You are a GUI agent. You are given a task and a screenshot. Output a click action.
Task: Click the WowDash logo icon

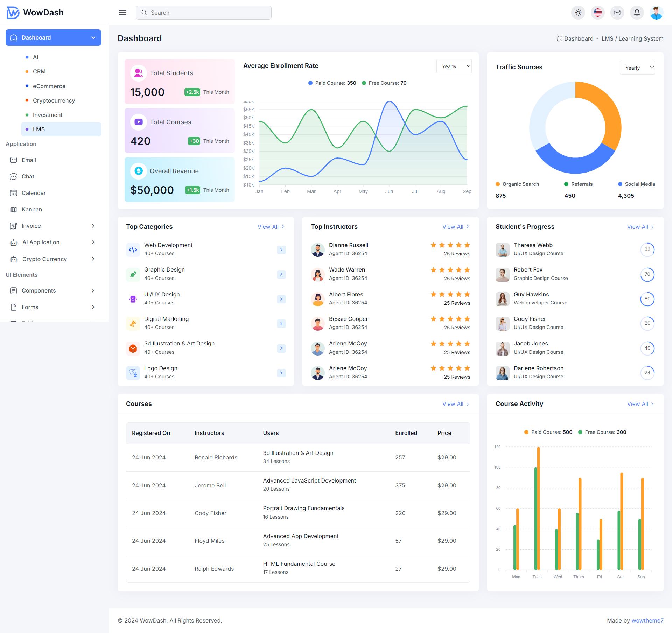tap(12, 13)
